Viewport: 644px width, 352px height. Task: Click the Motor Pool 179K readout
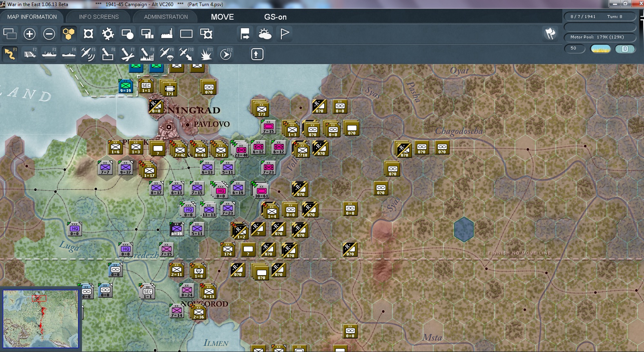(x=599, y=37)
